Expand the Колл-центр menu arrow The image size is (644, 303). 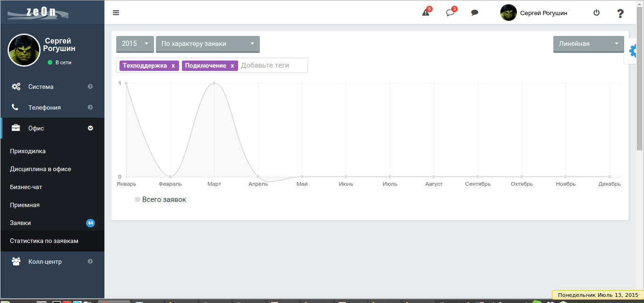pyautogui.click(x=90, y=261)
